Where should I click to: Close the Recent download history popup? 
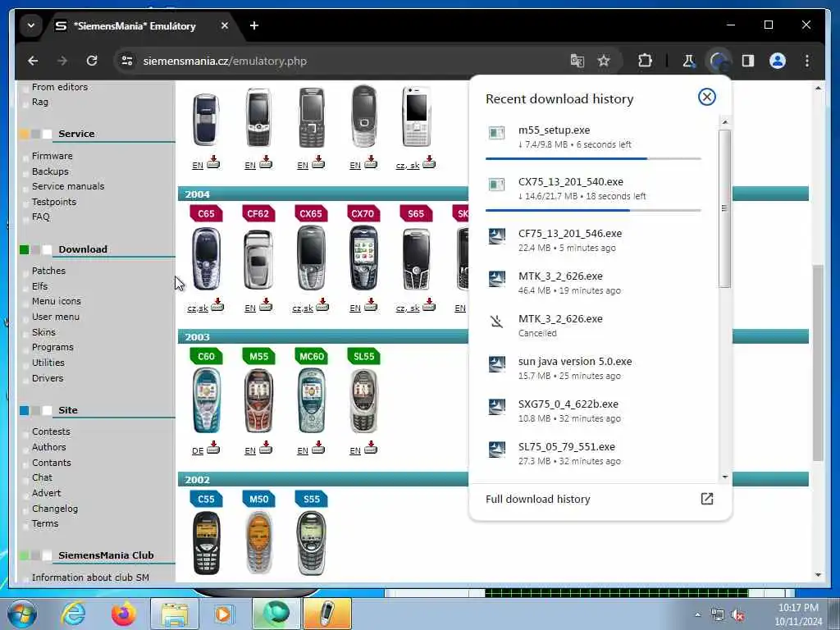706,97
